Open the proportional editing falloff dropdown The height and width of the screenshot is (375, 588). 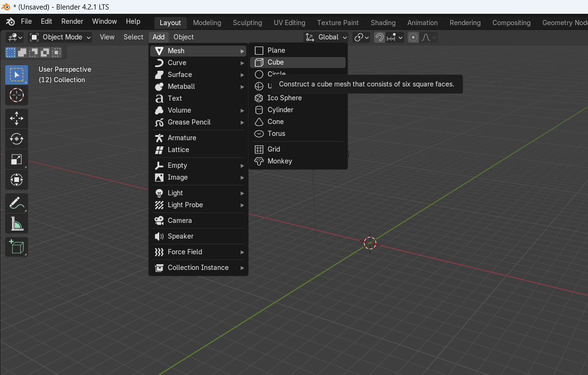[429, 37]
